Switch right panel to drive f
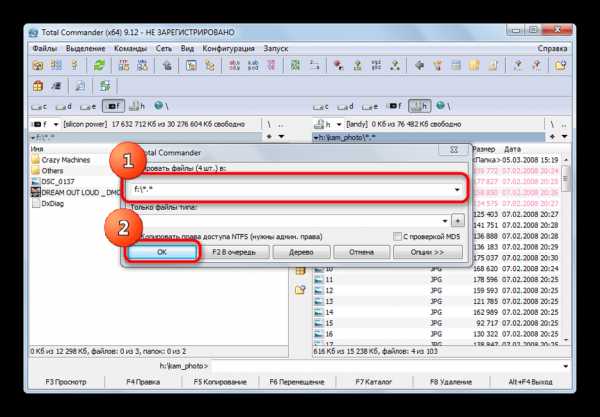Viewport: 600px width, 417px height. coord(394,106)
